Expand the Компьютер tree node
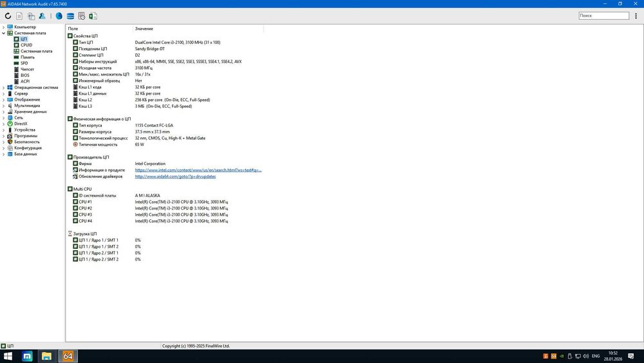The height and width of the screenshot is (363, 644). coord(4,27)
